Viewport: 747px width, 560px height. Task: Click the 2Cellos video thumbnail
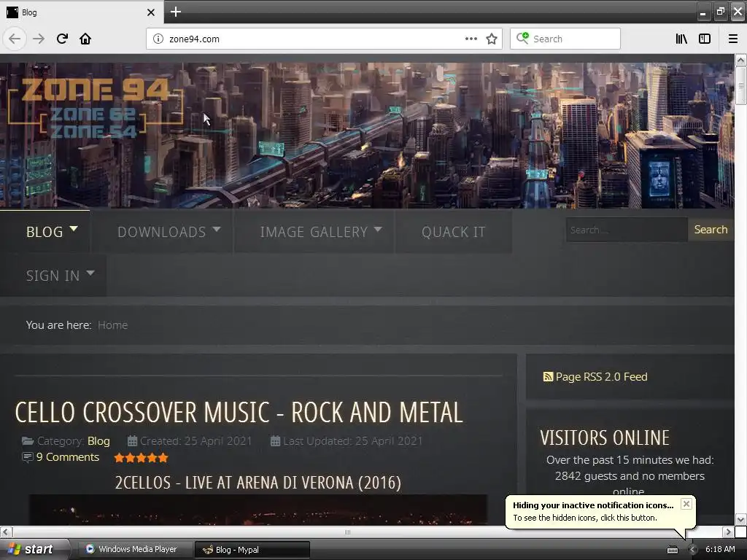[258, 510]
